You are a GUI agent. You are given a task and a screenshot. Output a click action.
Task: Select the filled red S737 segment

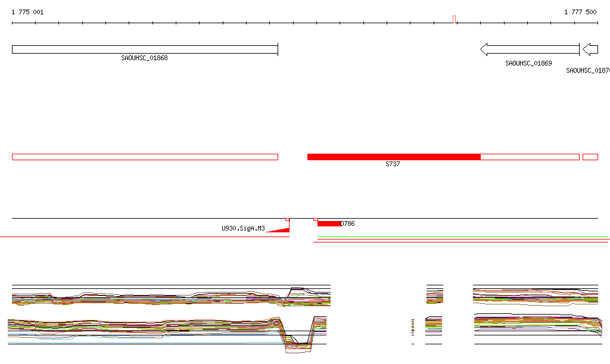394,157
